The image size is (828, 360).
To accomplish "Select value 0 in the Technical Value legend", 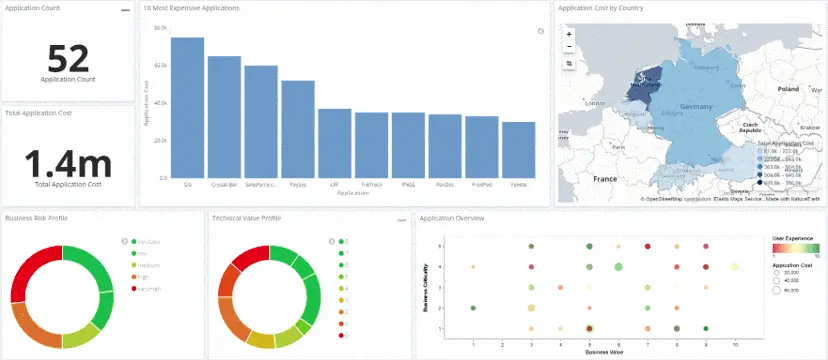I will tap(343, 335).
